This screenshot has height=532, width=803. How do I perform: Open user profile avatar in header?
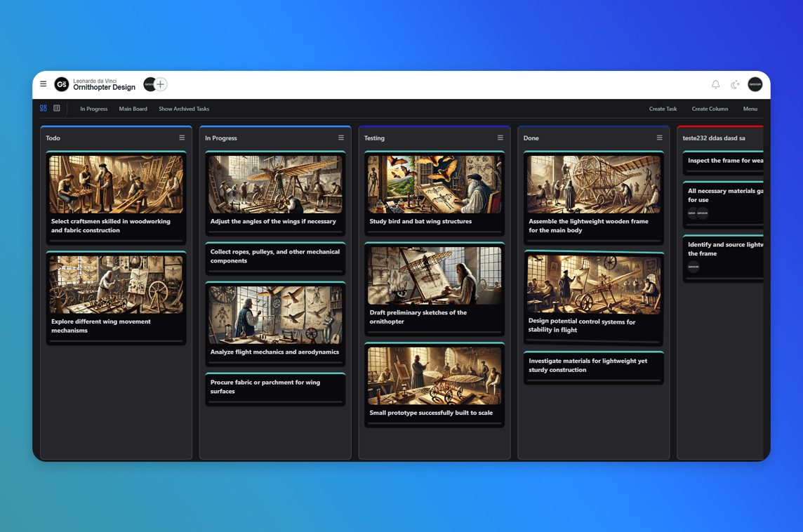coord(755,85)
